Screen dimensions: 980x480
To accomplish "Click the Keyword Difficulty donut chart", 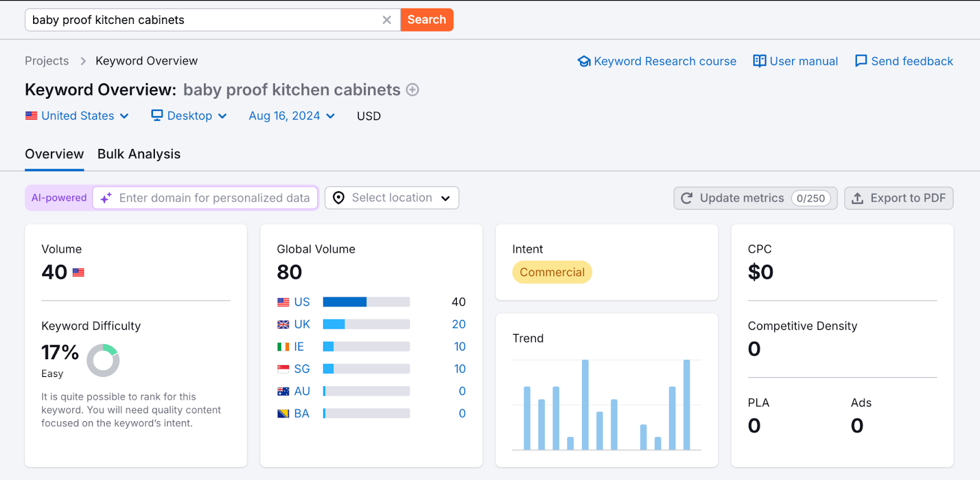I will [102, 360].
